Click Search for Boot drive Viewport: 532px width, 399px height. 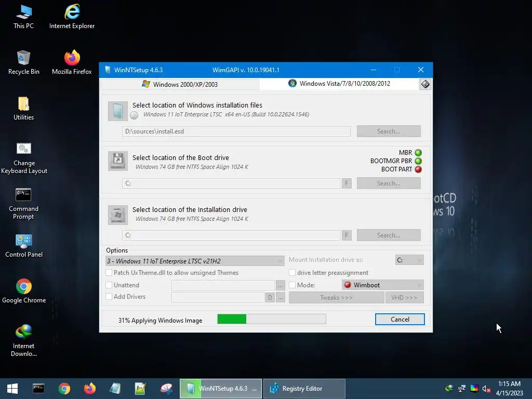click(389, 183)
